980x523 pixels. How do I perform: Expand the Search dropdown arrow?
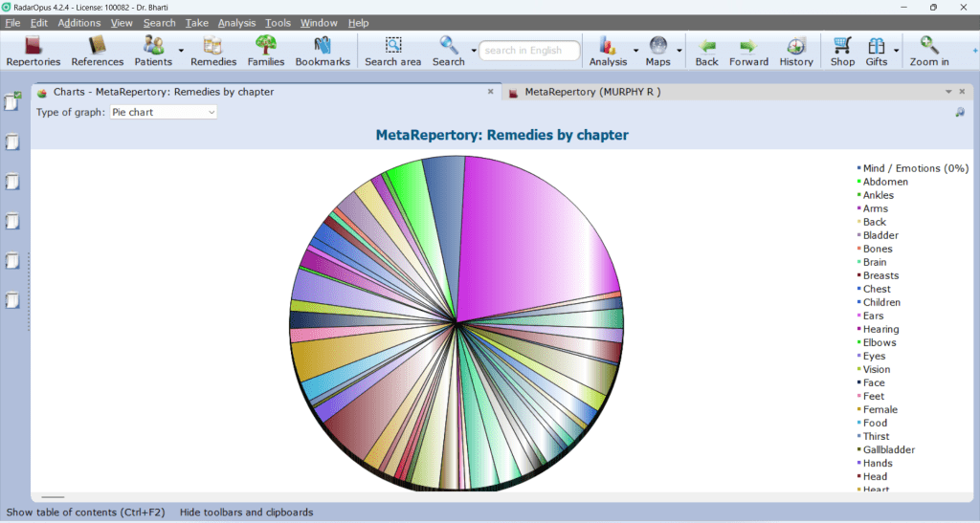473,51
